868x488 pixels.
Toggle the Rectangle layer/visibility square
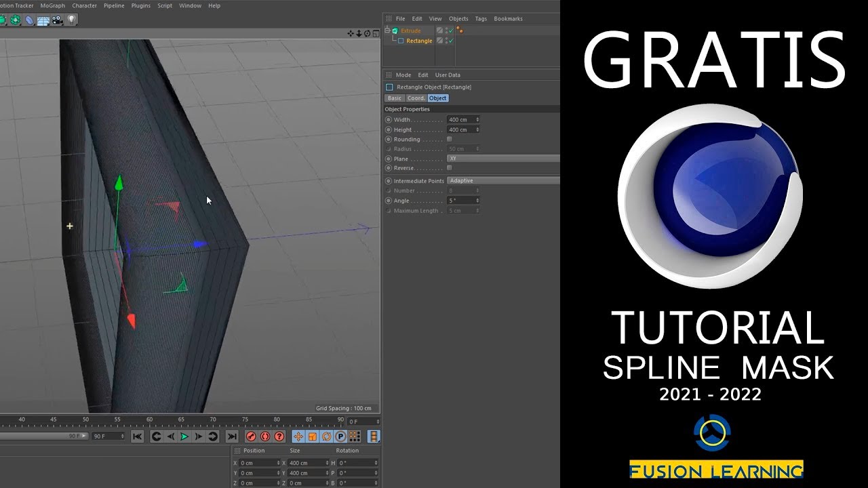pyautogui.click(x=439, y=41)
